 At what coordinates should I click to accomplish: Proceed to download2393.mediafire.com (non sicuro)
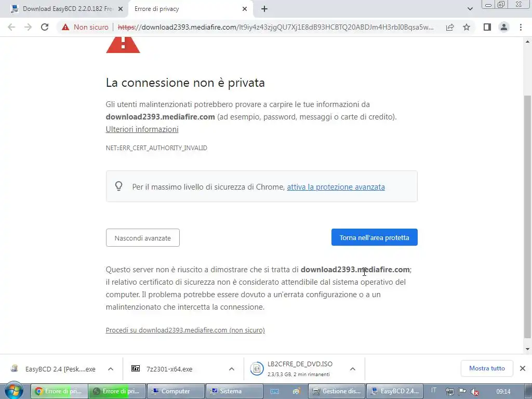tap(185, 330)
